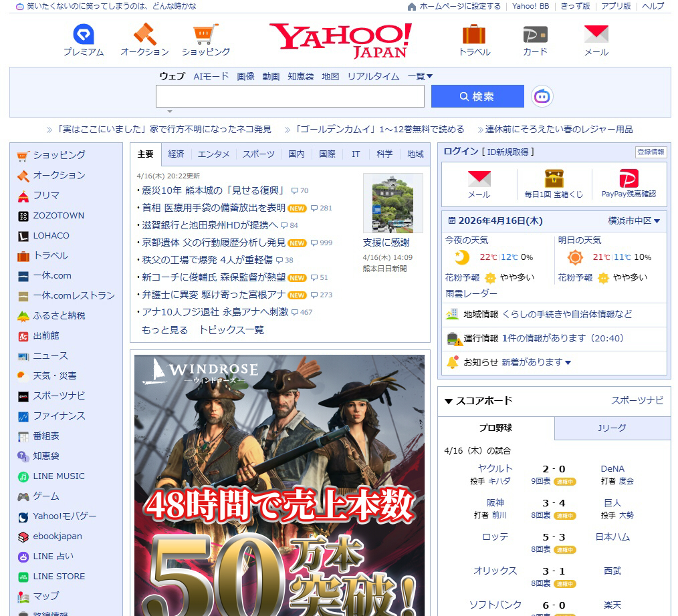Open the Travel suitcase icon in header

tap(474, 35)
